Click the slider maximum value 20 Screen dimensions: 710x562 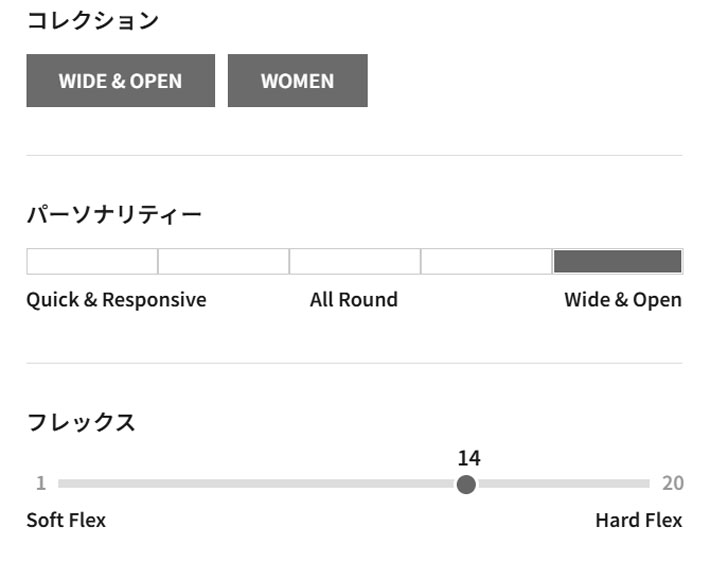coord(673,483)
